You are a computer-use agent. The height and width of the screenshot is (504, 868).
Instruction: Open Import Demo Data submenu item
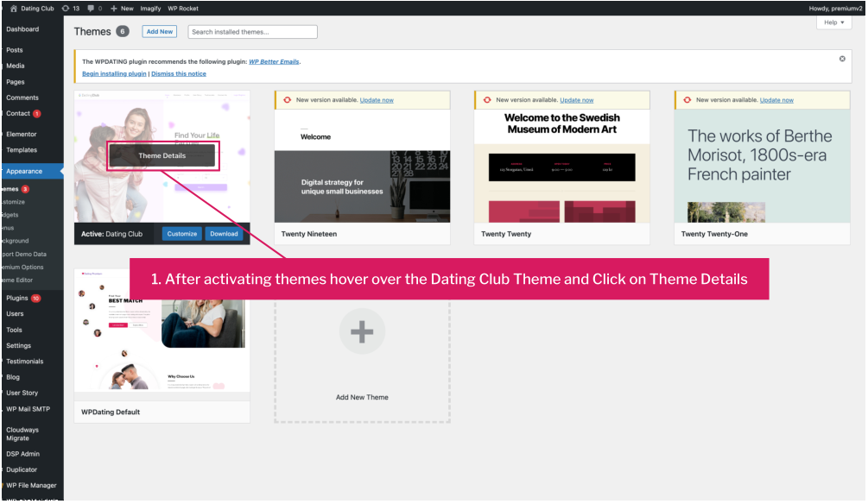(24, 255)
